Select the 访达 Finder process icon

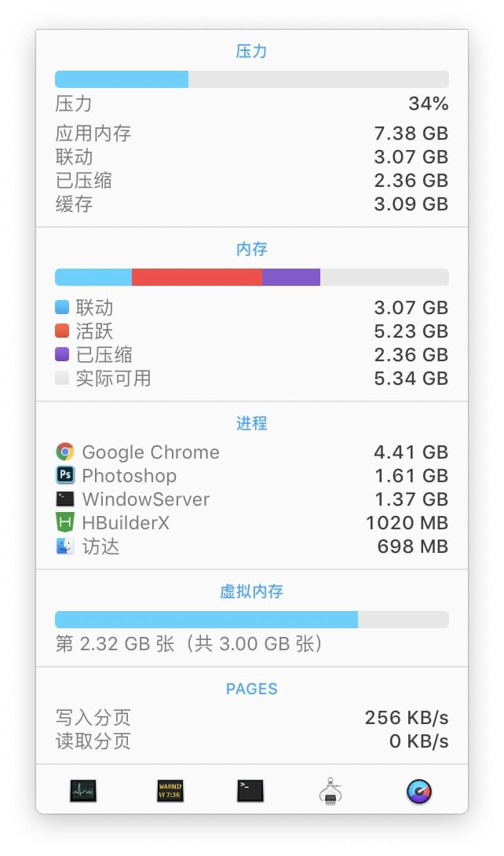65,546
